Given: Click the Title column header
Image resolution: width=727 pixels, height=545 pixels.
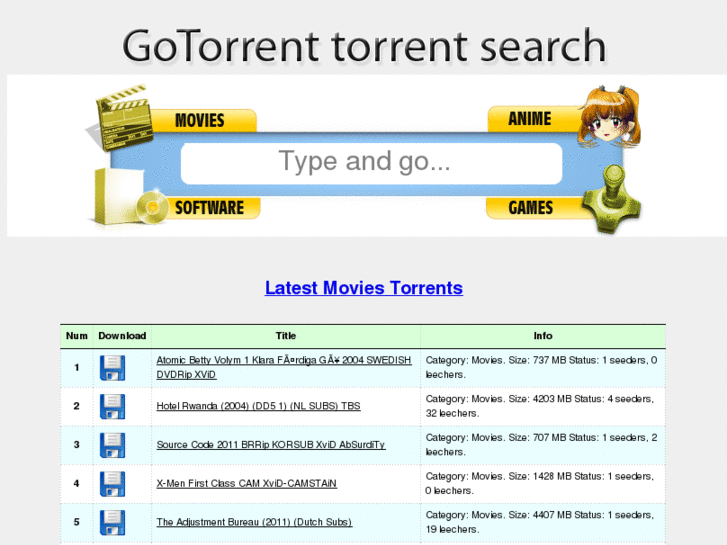Looking at the screenshot, I should 286,336.
